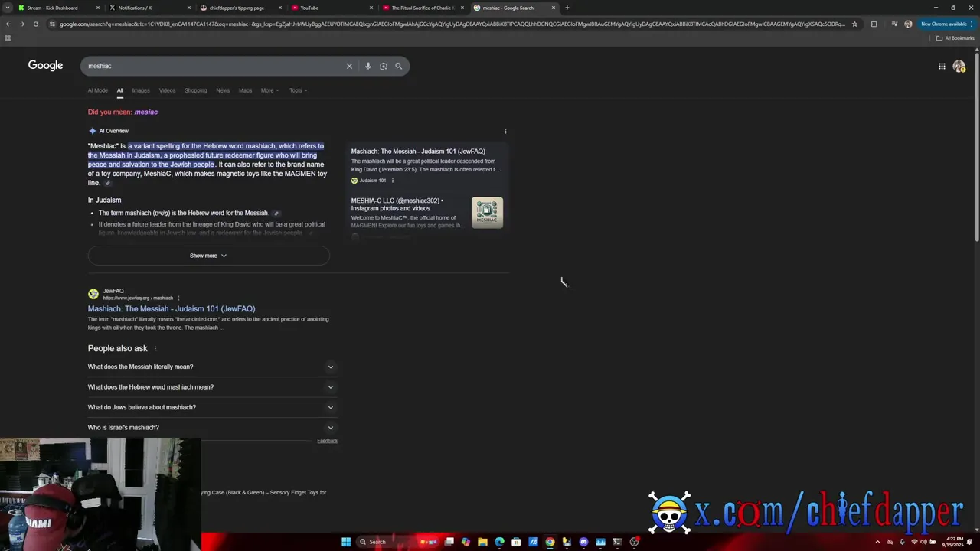
Task: Open Windows Start menu
Action: pyautogui.click(x=346, y=542)
